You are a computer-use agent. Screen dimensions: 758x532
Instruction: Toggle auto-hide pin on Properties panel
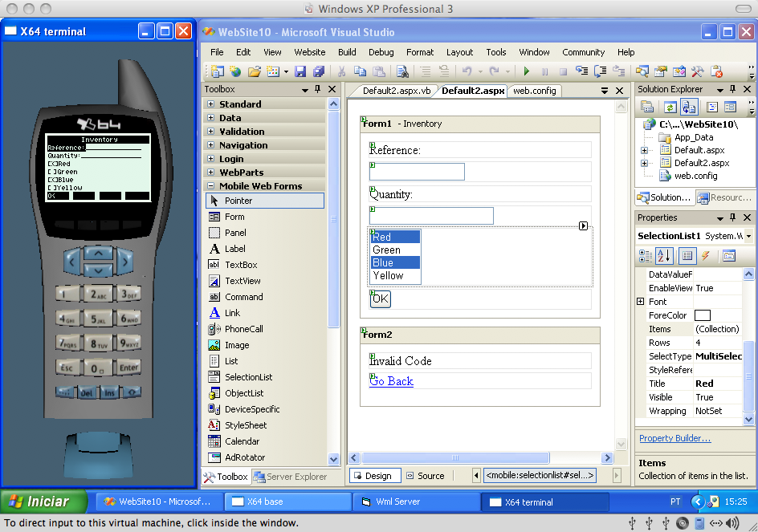point(733,217)
